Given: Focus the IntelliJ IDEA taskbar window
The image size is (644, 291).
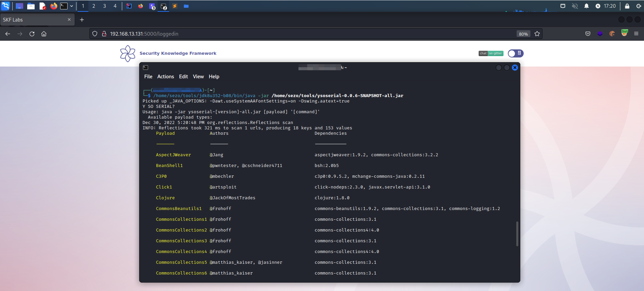Looking at the screenshot, I should click(x=129, y=6).
